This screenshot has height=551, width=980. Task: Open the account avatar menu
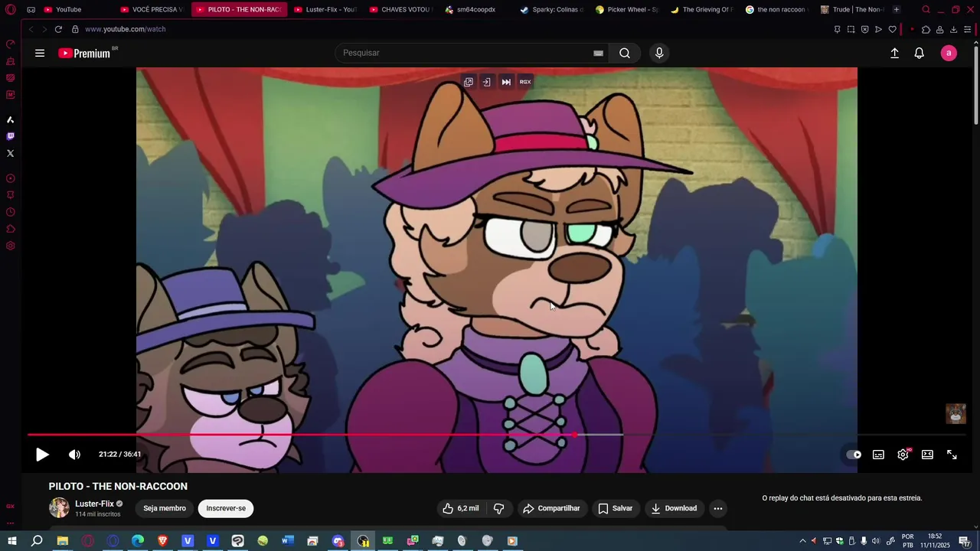pos(949,53)
